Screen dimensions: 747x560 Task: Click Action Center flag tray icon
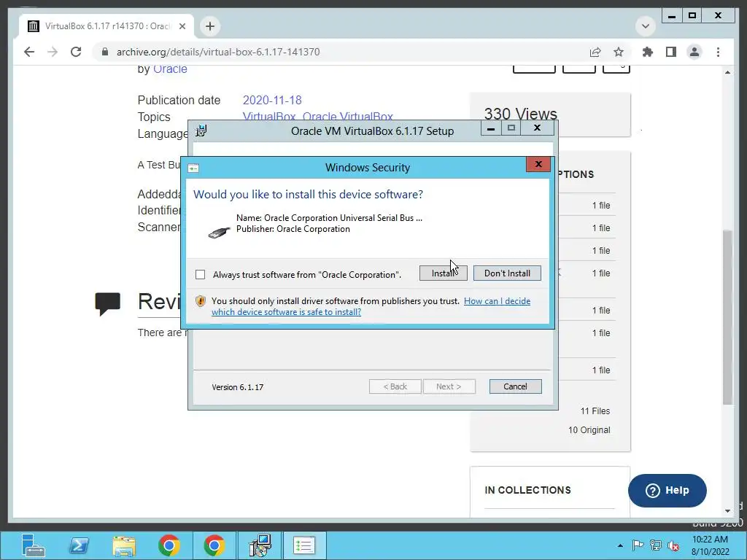click(638, 545)
